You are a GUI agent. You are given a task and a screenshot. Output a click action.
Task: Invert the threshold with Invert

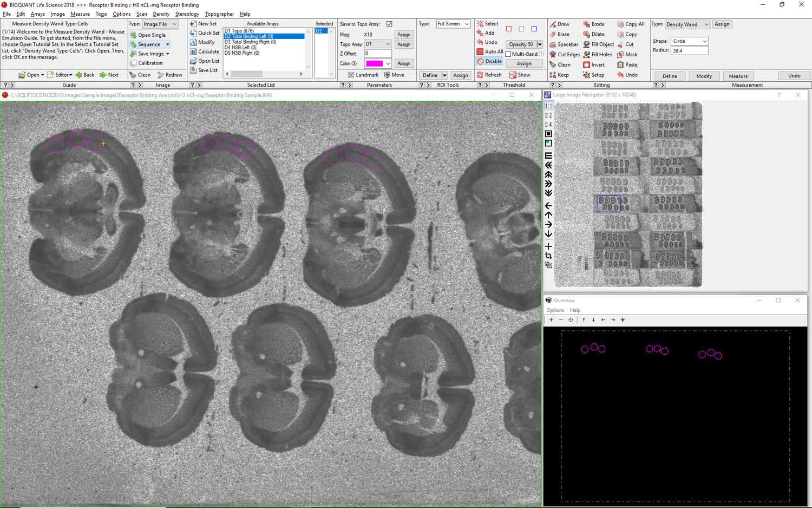pyautogui.click(x=594, y=65)
